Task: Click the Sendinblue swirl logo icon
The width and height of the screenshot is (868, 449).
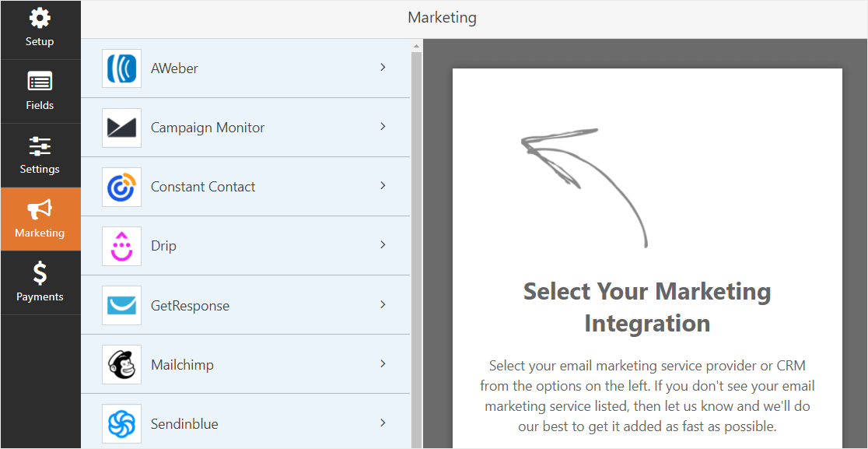Action: pyautogui.click(x=121, y=424)
